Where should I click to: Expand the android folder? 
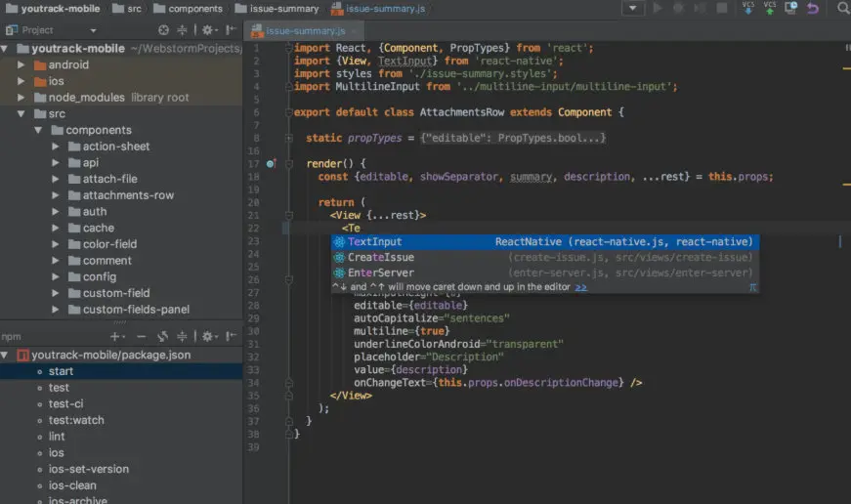coord(21,65)
